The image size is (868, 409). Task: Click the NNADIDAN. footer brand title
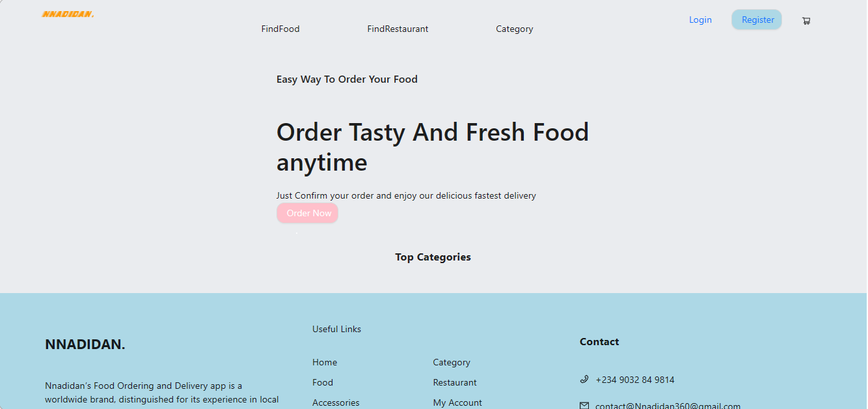85,345
